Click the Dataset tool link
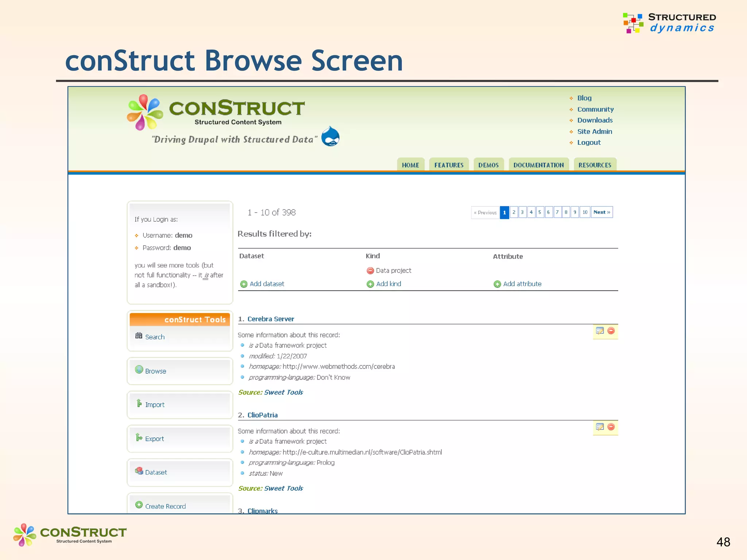This screenshot has width=747, height=560. coord(156,472)
